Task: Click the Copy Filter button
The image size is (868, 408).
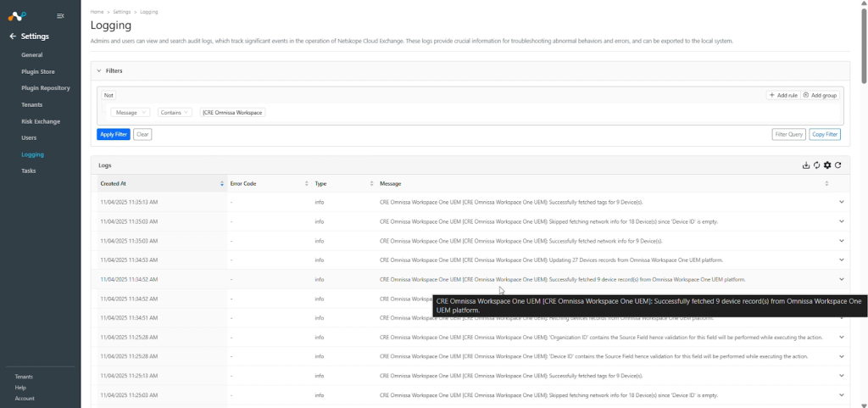Action: tap(825, 134)
